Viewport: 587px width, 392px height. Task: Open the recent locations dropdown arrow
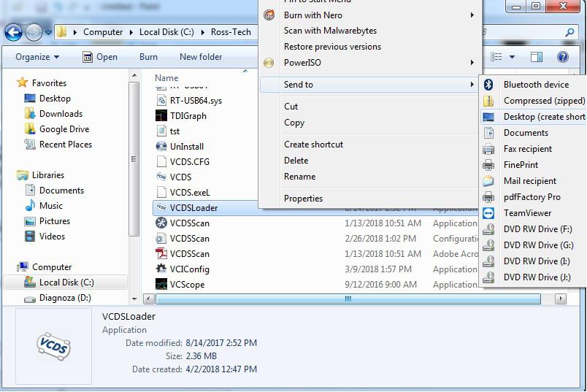pyautogui.click(x=48, y=33)
